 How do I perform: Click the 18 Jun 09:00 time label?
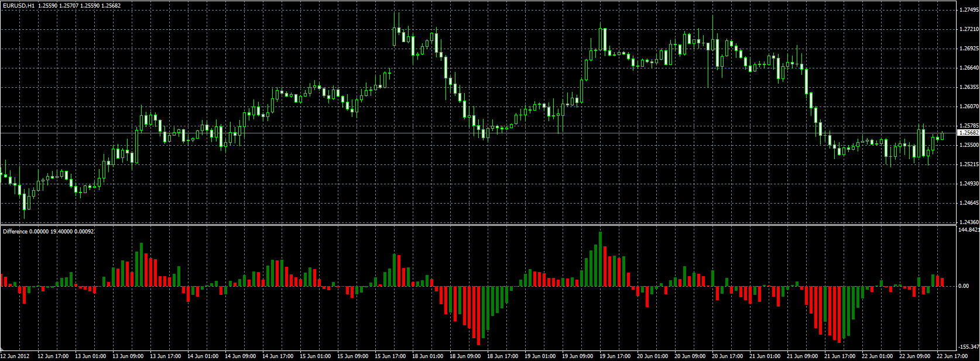pos(465,356)
